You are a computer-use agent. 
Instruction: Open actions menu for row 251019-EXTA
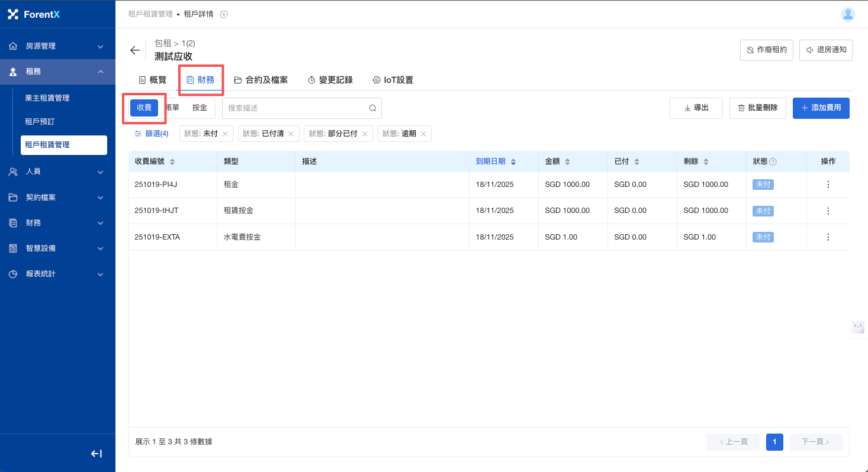pos(828,237)
